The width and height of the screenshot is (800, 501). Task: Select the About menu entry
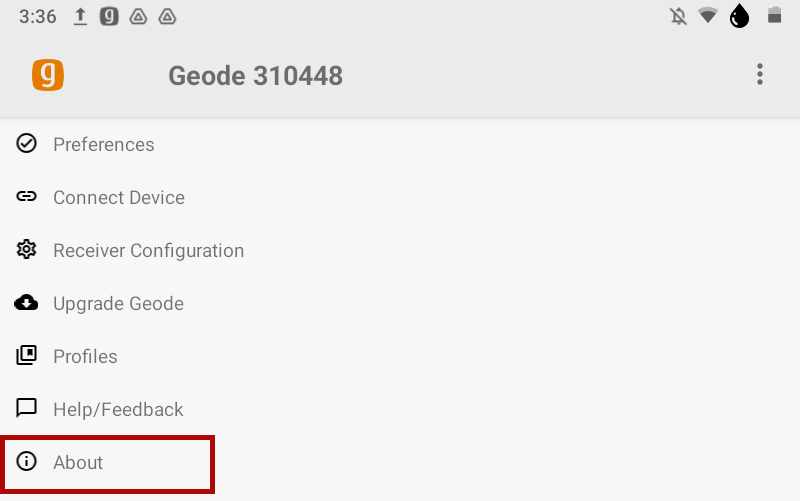tap(78, 463)
